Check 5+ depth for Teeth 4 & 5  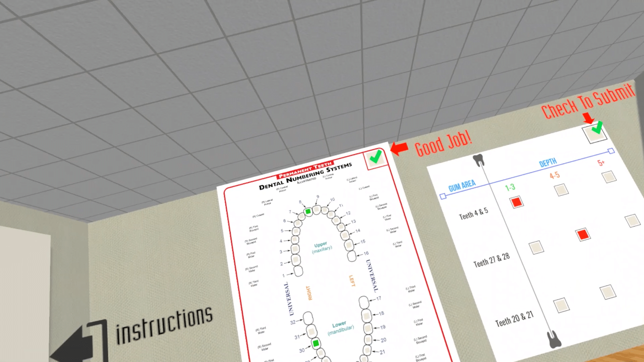click(609, 177)
